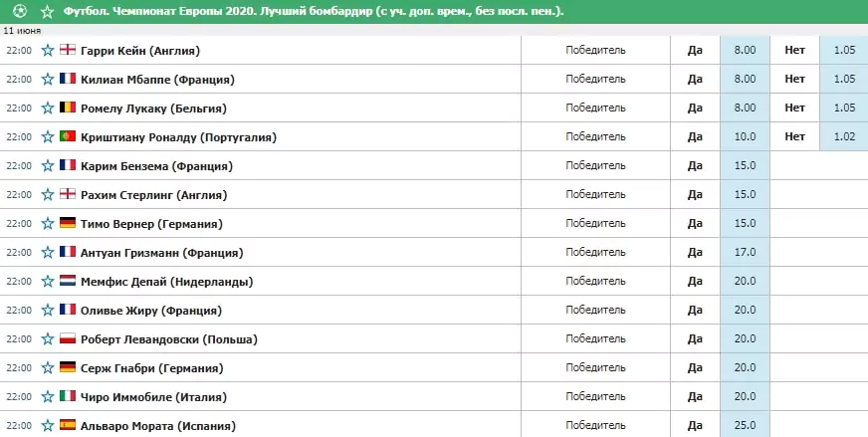Choose 17.0 odds for Антуан Гризманн
Screen dimensions: 868x437
pyautogui.click(x=745, y=252)
